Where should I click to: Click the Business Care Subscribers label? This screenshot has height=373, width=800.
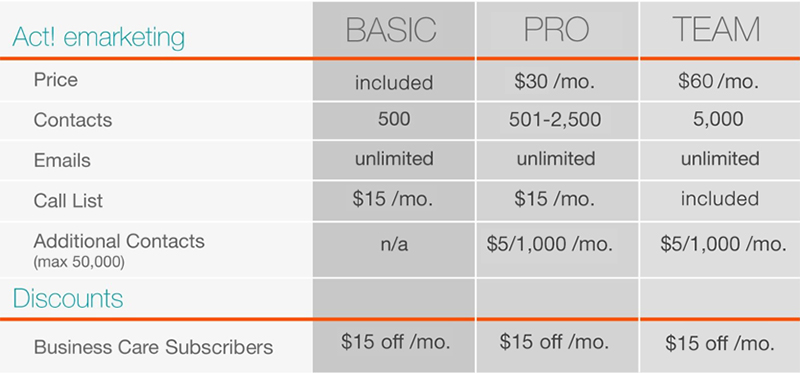coord(154,347)
